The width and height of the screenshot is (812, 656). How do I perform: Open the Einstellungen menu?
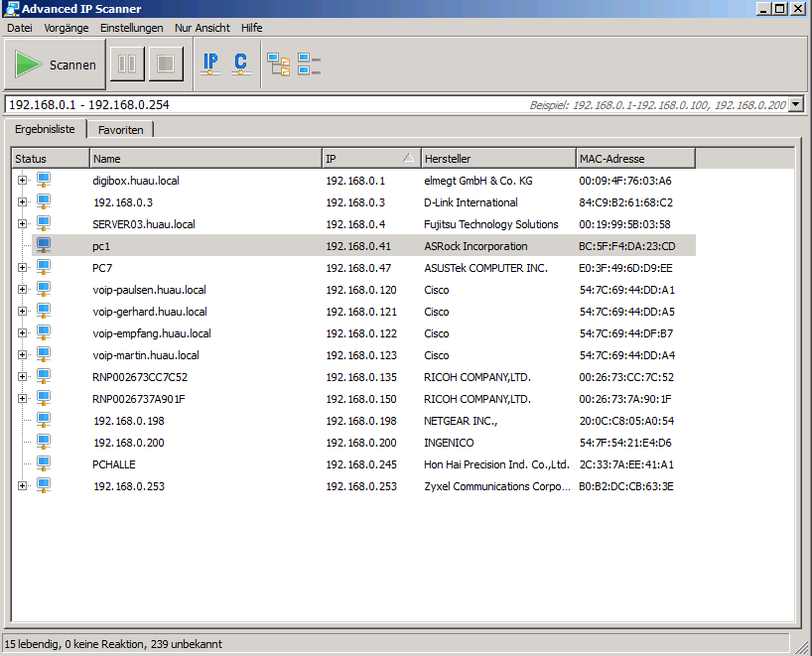click(x=131, y=28)
